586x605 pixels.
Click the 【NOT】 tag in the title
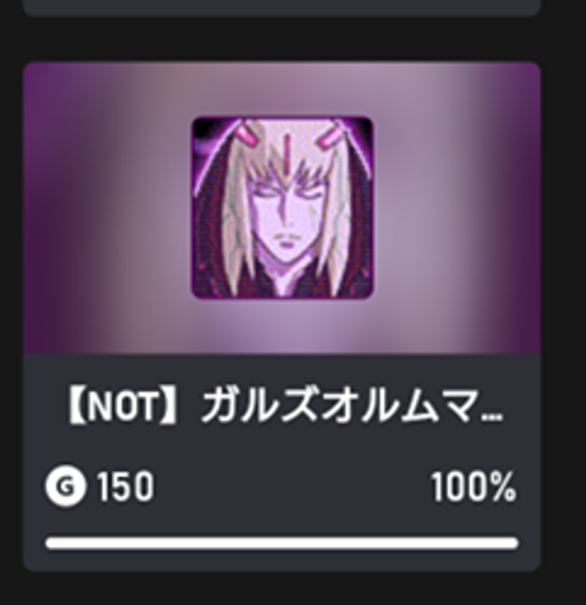(123, 407)
